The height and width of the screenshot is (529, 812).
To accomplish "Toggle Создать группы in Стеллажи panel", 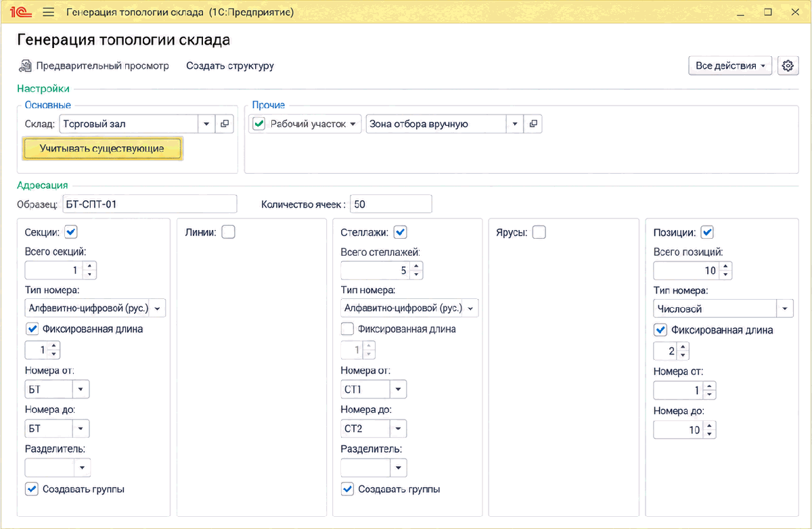I will tap(347, 488).
